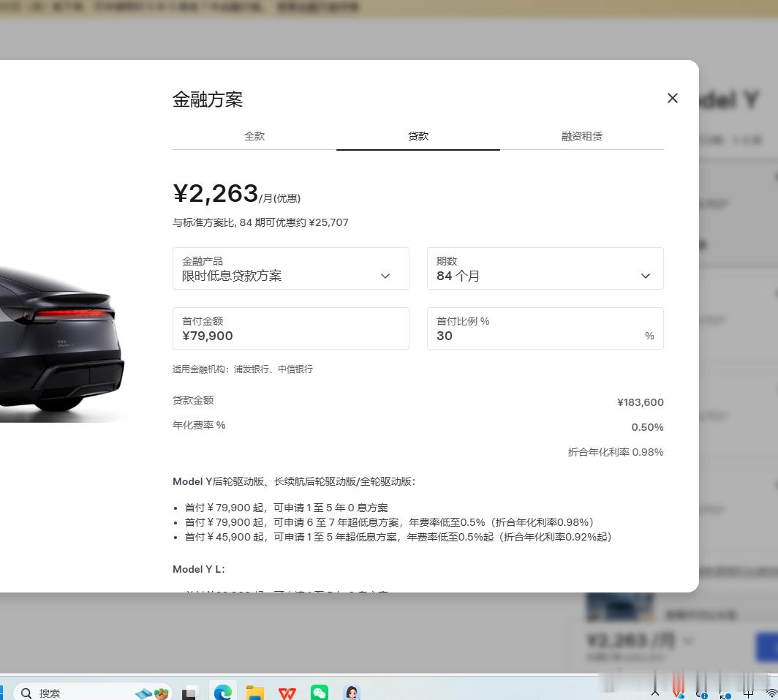Open Task View from the taskbar
This screenshot has width=778, height=700.
point(189,693)
